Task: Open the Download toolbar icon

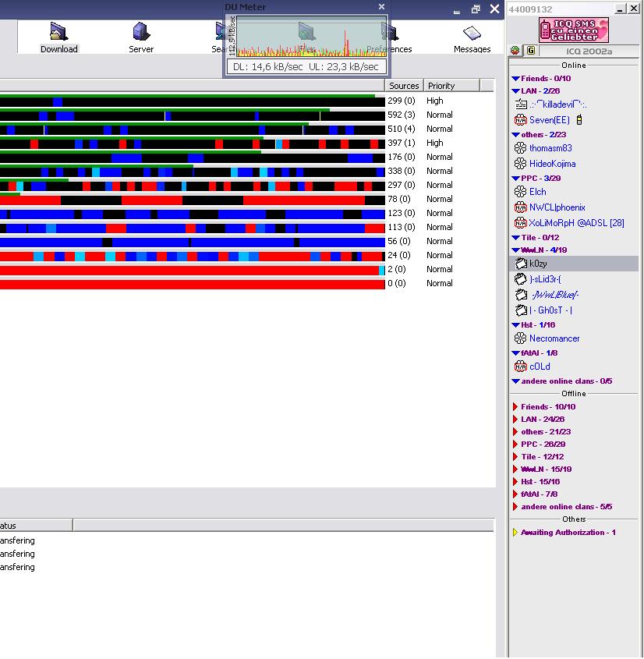Action: pyautogui.click(x=58, y=37)
